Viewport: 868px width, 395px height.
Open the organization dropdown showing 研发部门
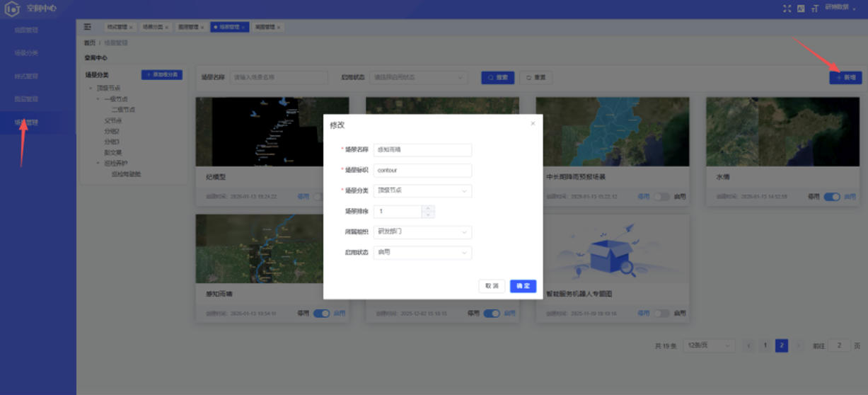tap(422, 231)
